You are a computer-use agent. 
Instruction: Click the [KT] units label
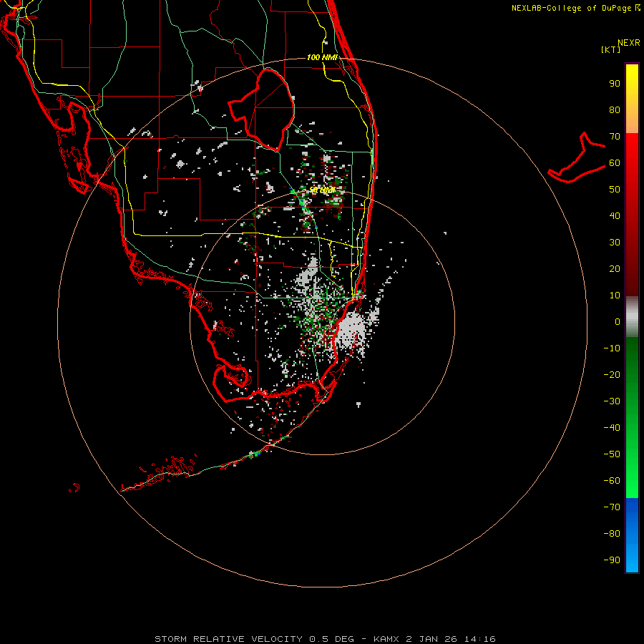[x=610, y=49]
